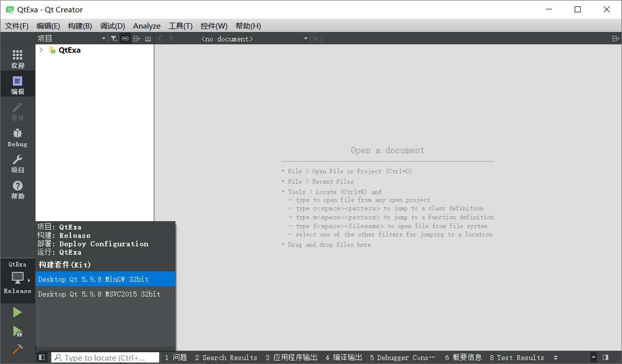Click the green Run button
Image resolution: width=622 pixels, height=364 pixels.
[x=18, y=312]
